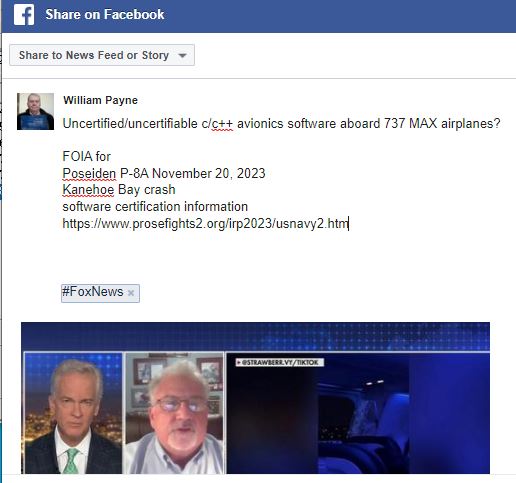The image size is (516, 483).
Task: Click the man with glasses video panel
Action: click(174, 413)
